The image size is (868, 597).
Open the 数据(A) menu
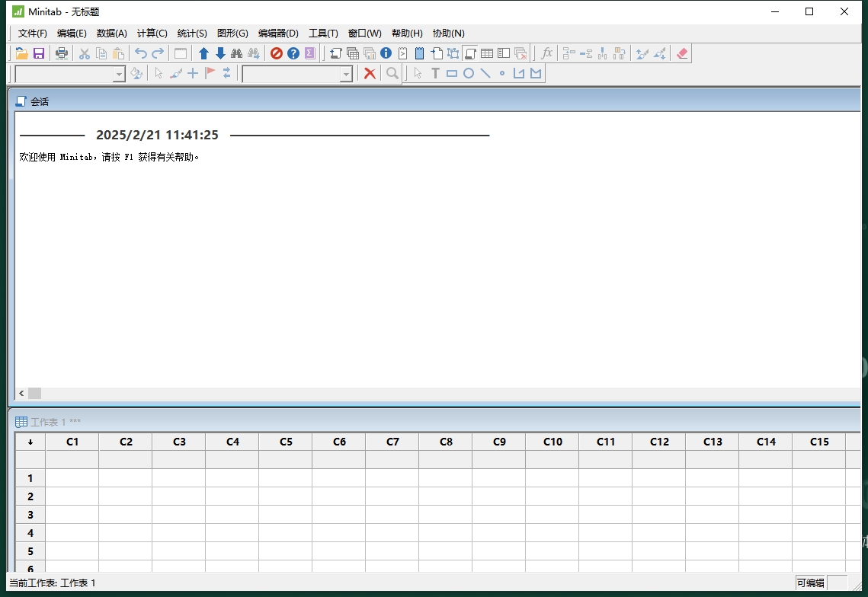(112, 34)
